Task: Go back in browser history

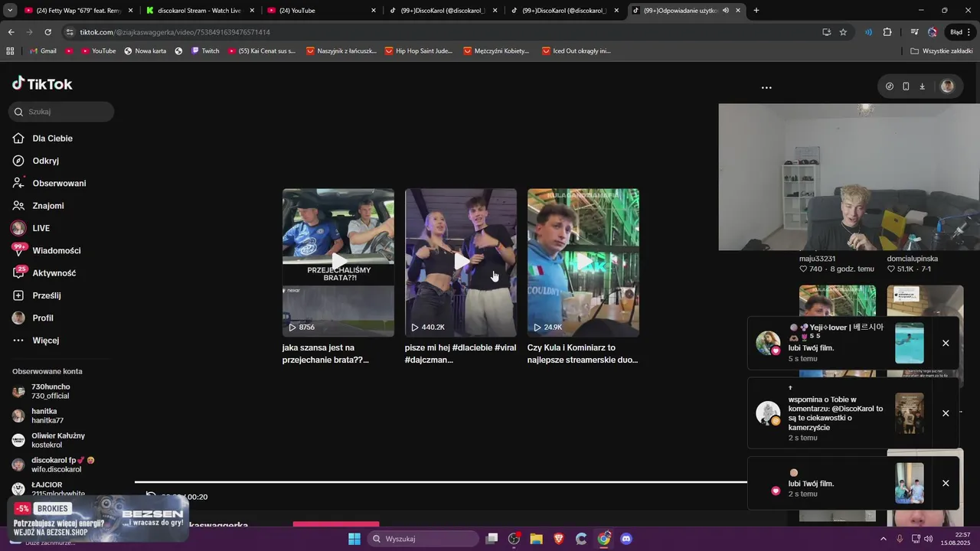Action: point(11,32)
